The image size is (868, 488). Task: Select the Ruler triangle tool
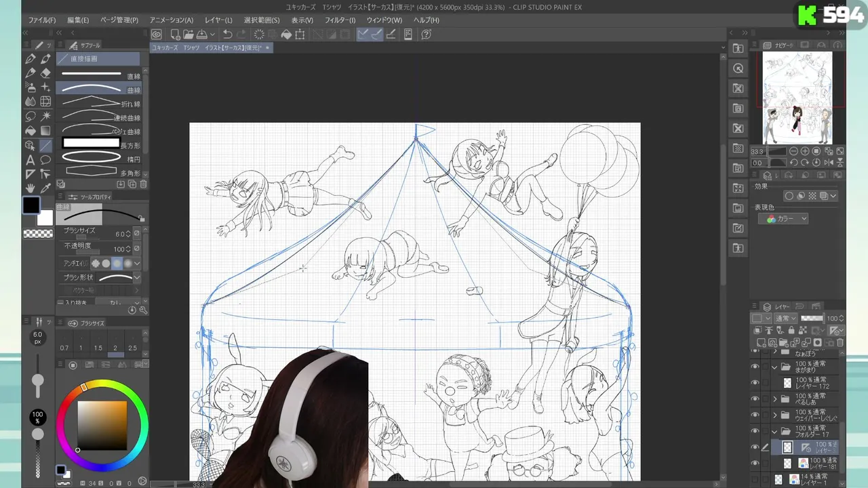click(30, 174)
